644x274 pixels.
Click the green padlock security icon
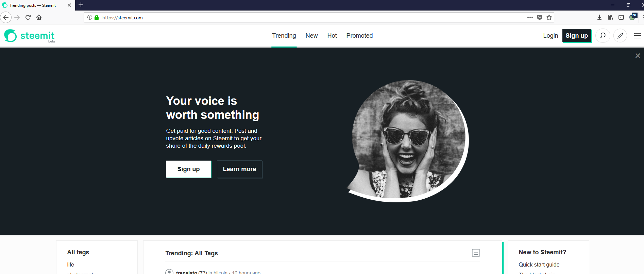pos(97,17)
